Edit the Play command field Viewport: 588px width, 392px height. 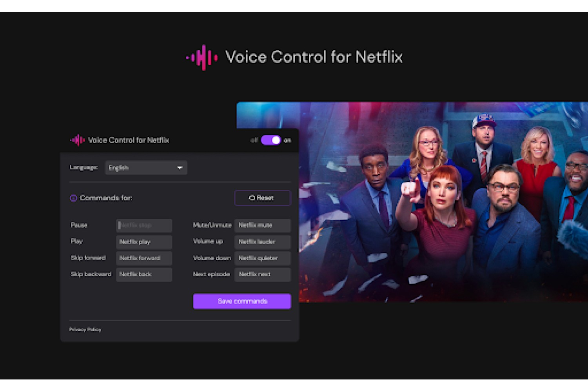click(144, 242)
